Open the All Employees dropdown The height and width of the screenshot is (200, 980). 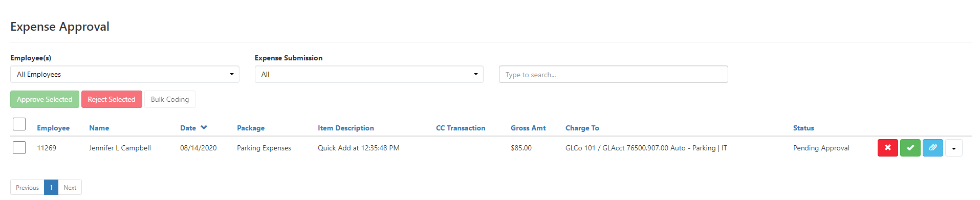125,74
